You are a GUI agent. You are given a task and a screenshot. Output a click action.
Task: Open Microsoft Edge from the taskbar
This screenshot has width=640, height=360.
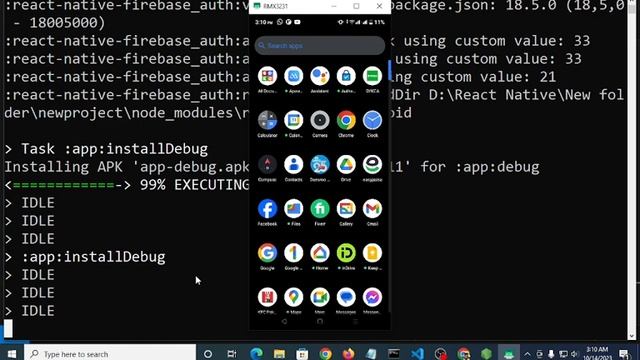coord(256,353)
